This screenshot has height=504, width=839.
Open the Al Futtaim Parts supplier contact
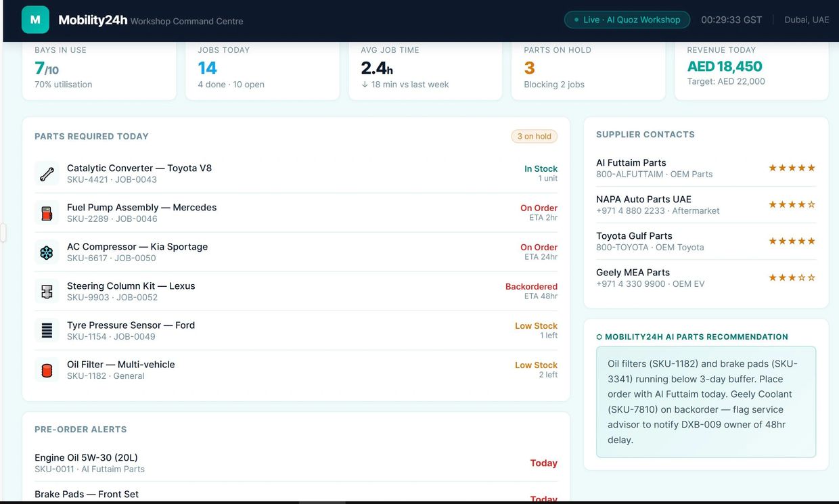pyautogui.click(x=706, y=168)
